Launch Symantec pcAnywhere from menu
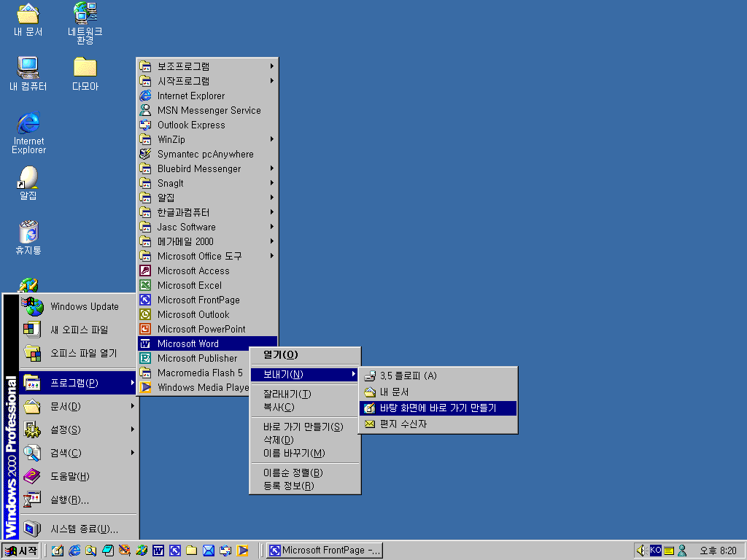 207,155
